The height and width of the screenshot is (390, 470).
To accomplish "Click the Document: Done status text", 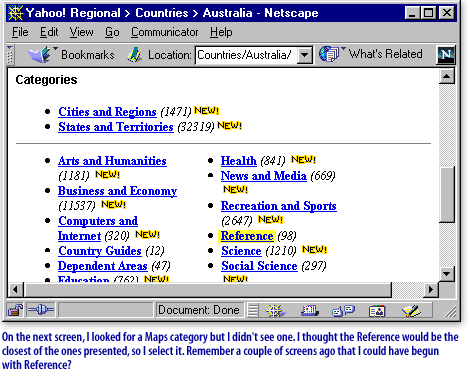I will (x=199, y=310).
